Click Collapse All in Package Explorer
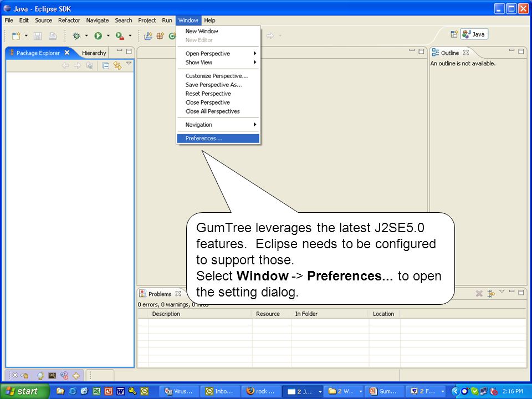Image resolution: width=532 pixels, height=399 pixels. (105, 65)
